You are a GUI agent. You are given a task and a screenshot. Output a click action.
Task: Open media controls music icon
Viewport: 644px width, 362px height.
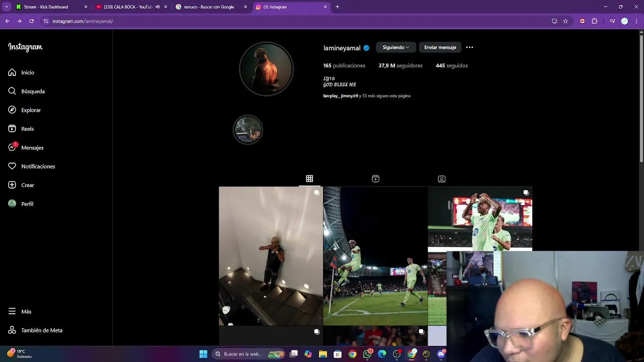[612, 21]
